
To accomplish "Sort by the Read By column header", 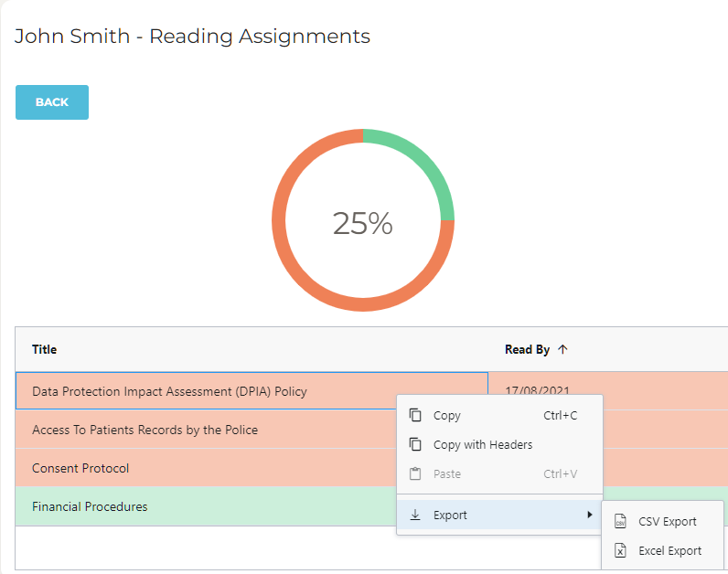I will pos(527,349).
